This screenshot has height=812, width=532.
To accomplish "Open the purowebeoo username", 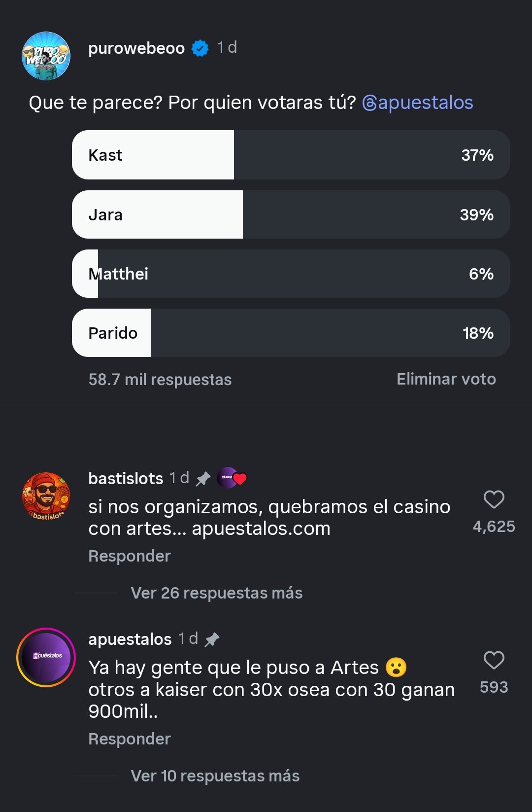I will click(136, 48).
